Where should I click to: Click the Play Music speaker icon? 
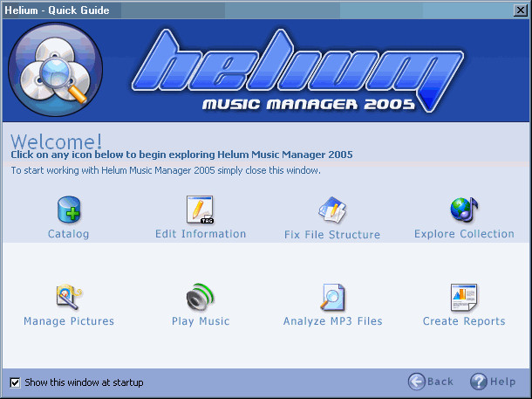point(201,297)
